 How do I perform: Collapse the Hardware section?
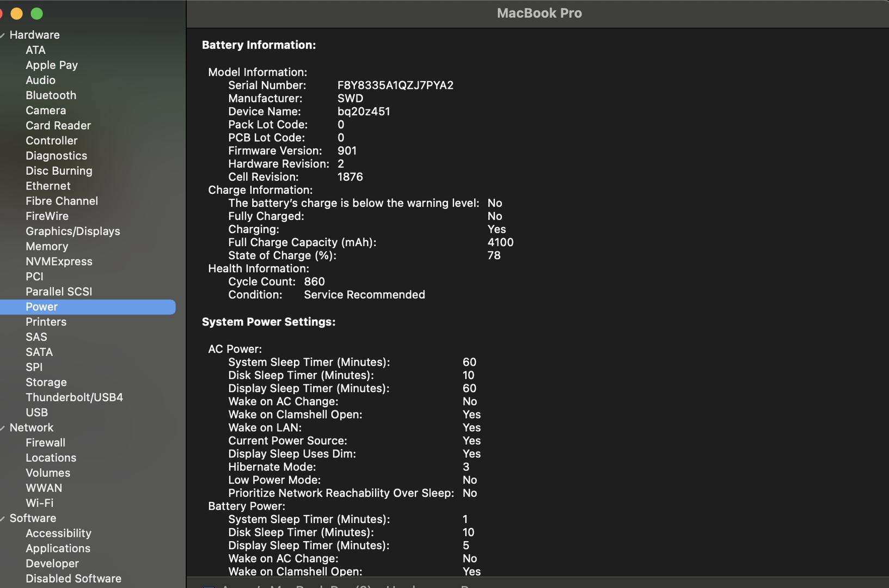4,34
